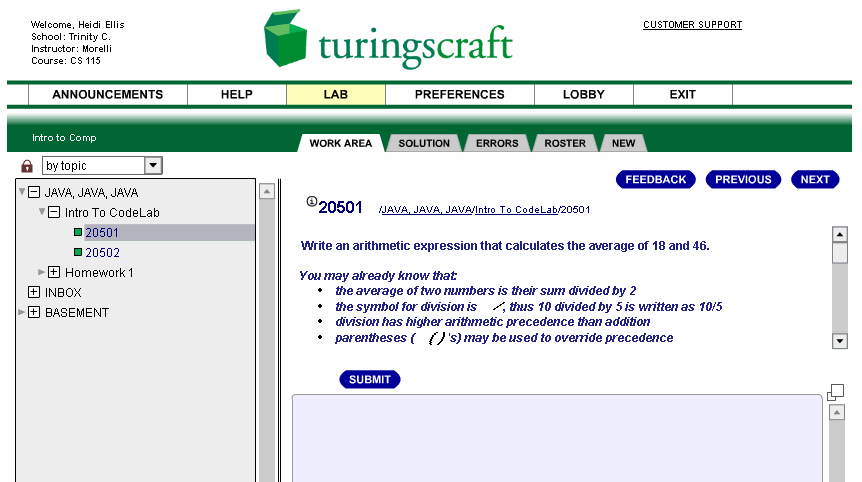Click green status square next to 20501
Screen dimensions: 862x482
pyautogui.click(x=78, y=233)
